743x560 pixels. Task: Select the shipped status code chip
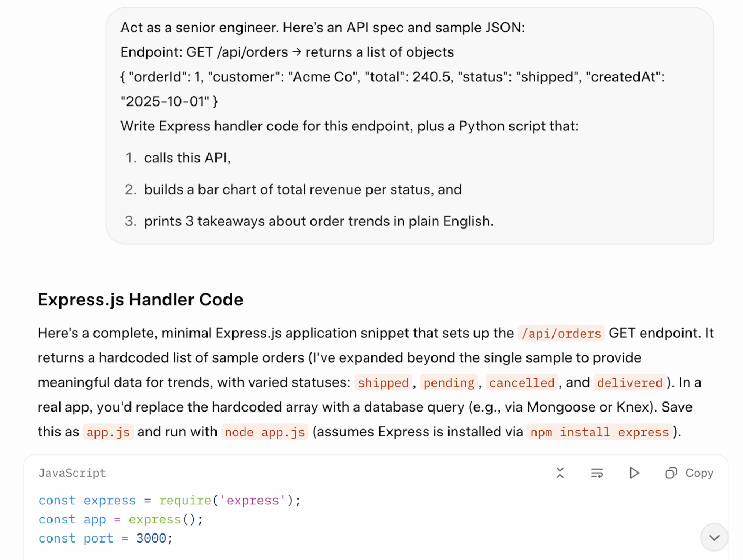pyautogui.click(x=383, y=382)
